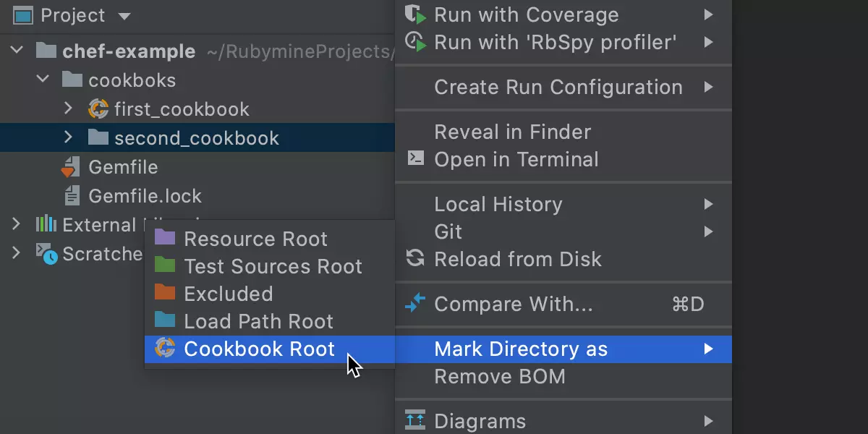Click the orange Excluded folder icon
The image size is (868, 434).
tap(165, 292)
